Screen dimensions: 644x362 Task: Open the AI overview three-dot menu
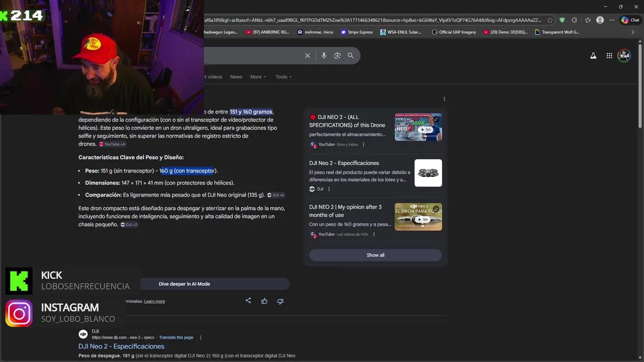pyautogui.click(x=444, y=99)
